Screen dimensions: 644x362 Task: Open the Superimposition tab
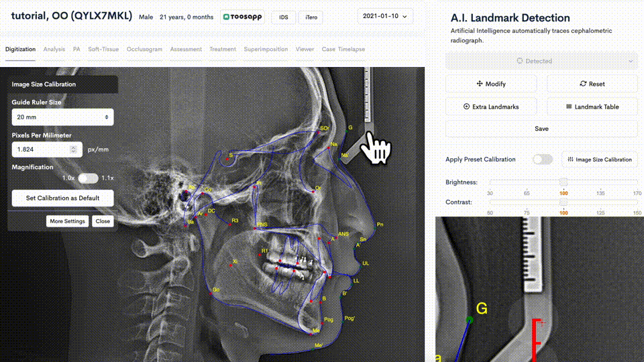tap(266, 49)
